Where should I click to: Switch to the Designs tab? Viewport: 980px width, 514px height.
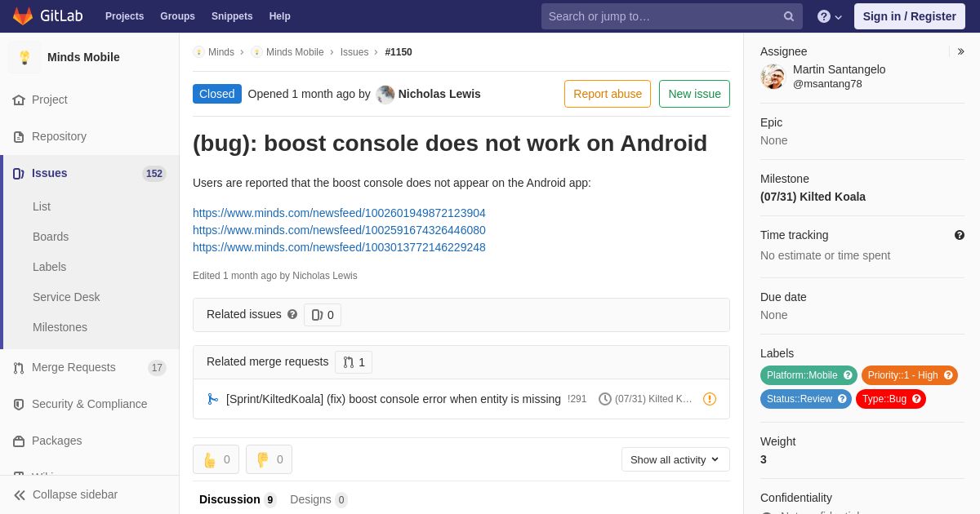[318, 499]
